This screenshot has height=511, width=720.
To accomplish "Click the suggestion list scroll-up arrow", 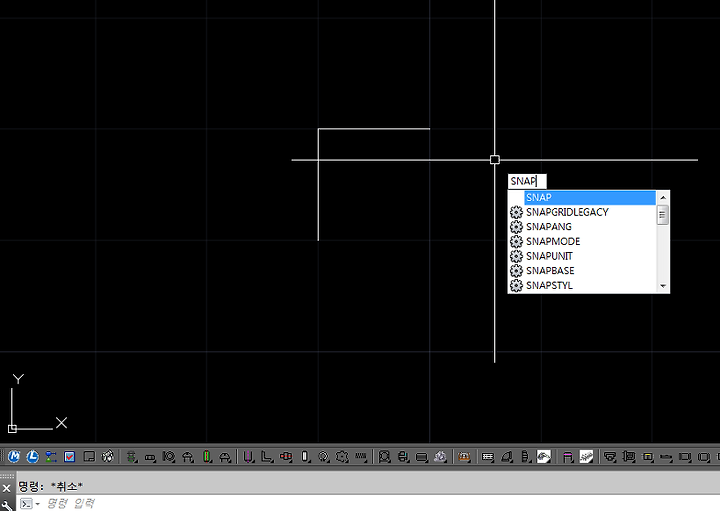I will (663, 197).
